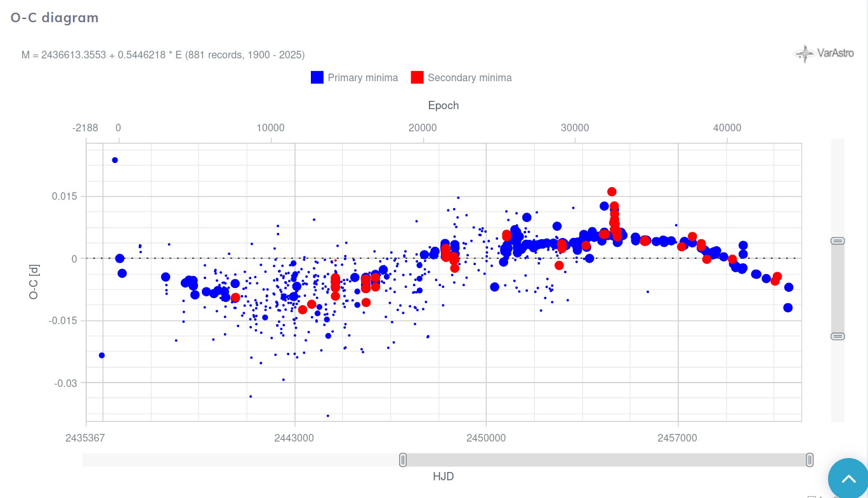The height and width of the screenshot is (498, 868).
Task: Click the red Secondary minima legend square
Action: click(417, 77)
